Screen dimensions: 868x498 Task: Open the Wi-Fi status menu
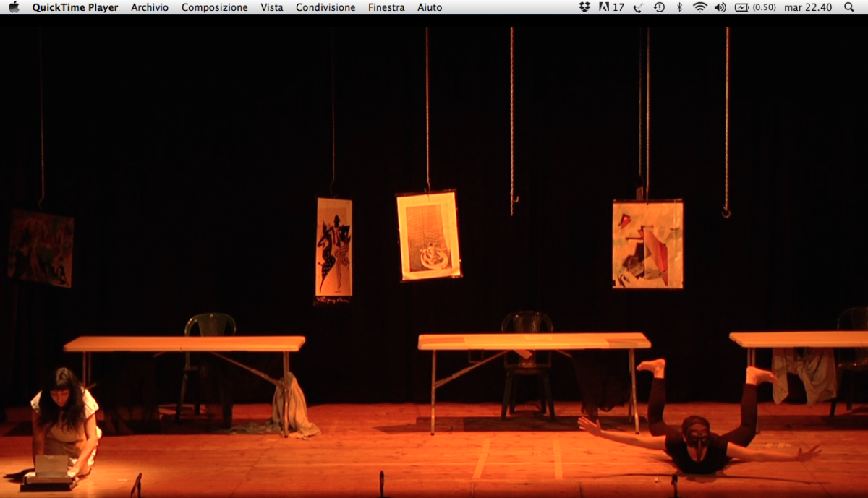pyautogui.click(x=699, y=7)
